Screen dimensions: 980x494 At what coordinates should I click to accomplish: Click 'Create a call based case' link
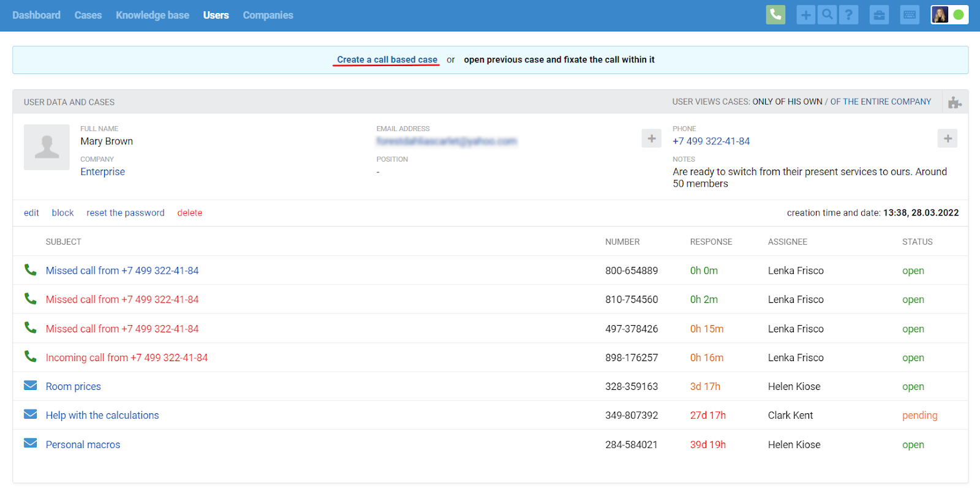tap(387, 59)
